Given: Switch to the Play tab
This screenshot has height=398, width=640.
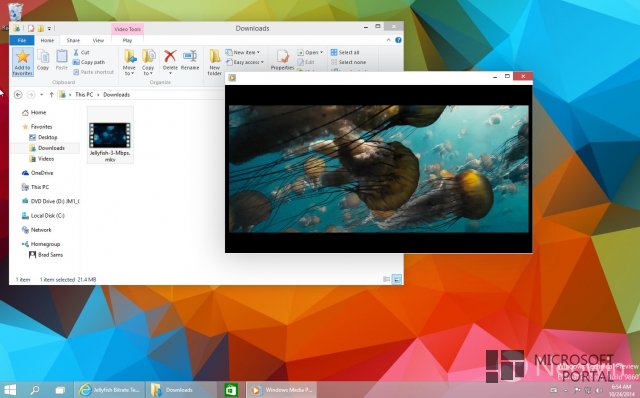Looking at the screenshot, I should tap(127, 40).
